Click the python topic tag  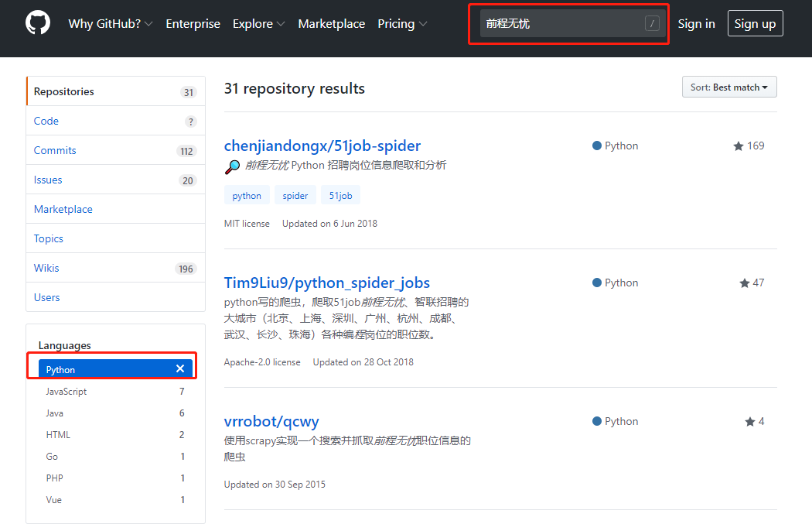point(247,196)
